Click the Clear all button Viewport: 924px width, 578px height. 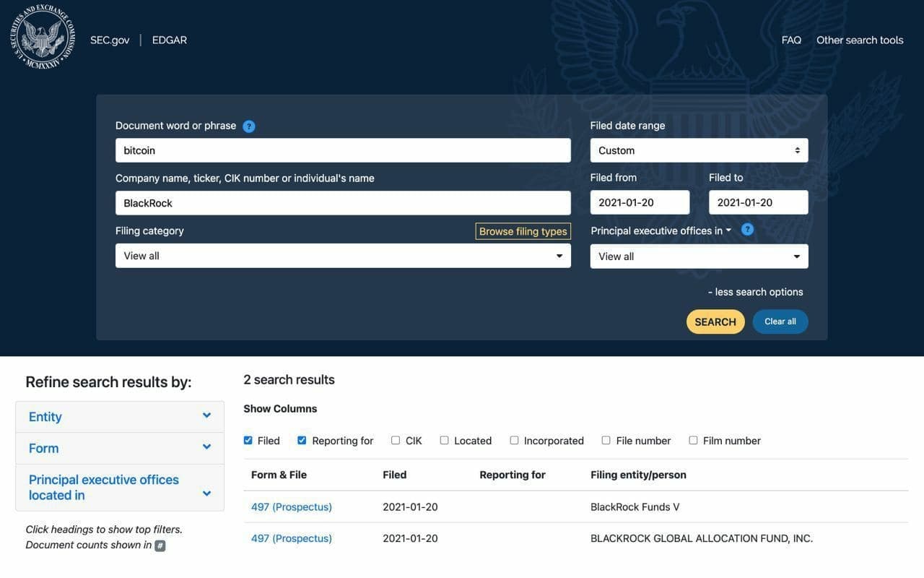coord(780,322)
